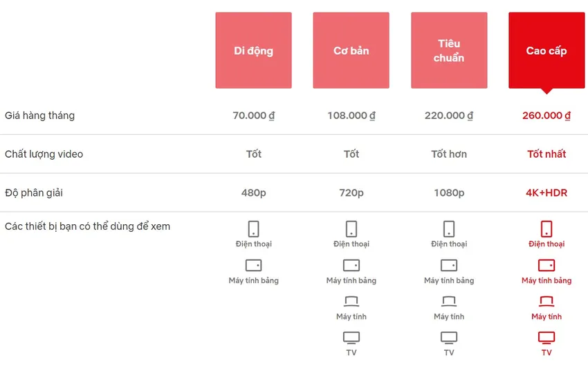The image size is (588, 366).
Task: Click the TV icon under Cơ bản
Action: click(351, 338)
